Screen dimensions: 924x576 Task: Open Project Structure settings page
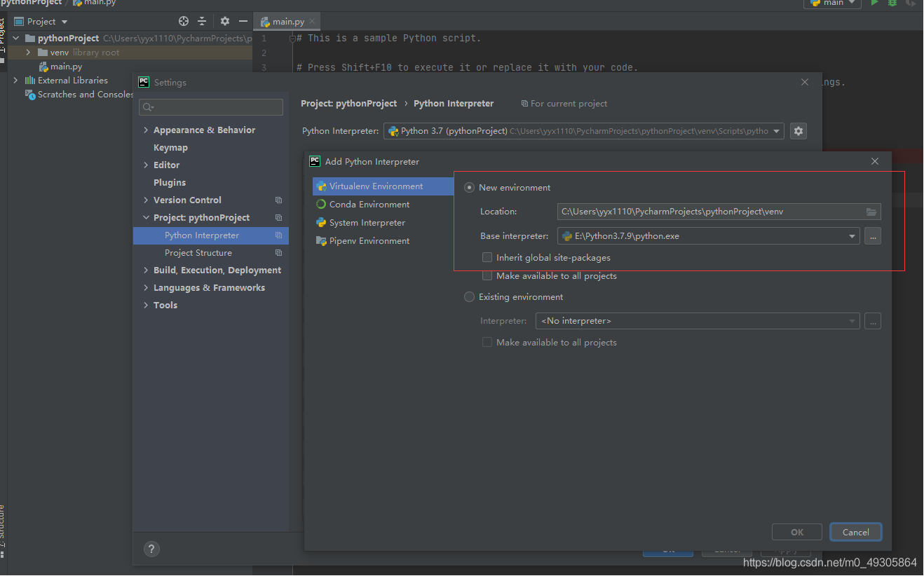pos(198,253)
